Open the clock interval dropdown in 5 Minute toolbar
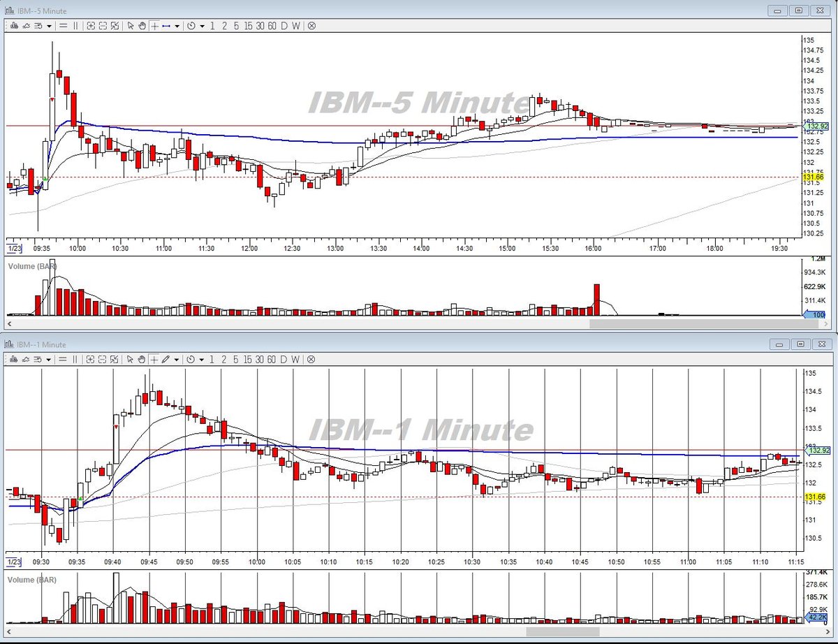Image resolution: width=838 pixels, height=644 pixels. [202, 26]
